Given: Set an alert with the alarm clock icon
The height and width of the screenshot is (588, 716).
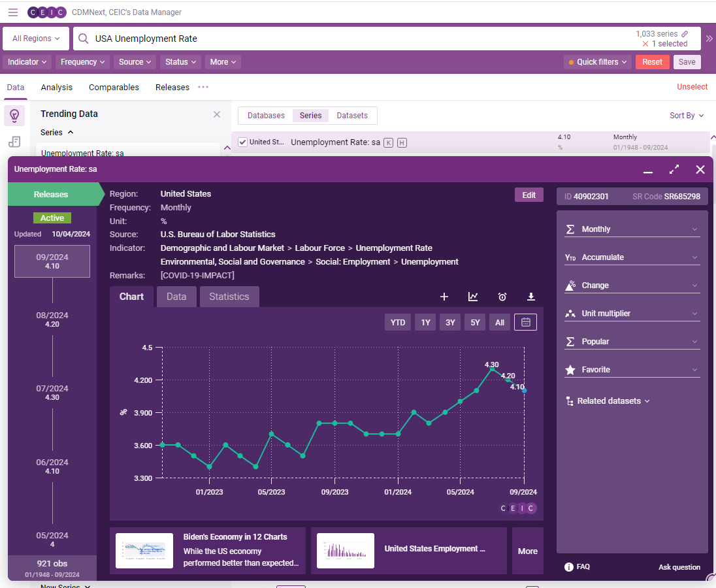Looking at the screenshot, I should (x=502, y=297).
